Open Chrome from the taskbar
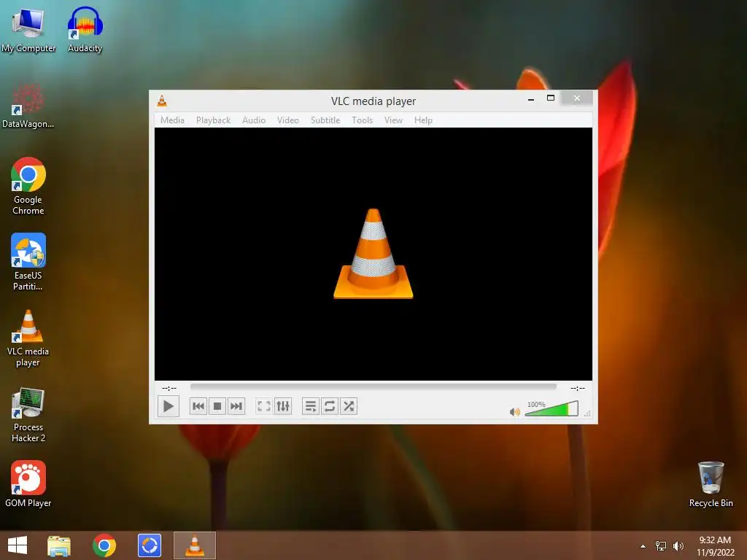747x560 pixels. coord(104,545)
